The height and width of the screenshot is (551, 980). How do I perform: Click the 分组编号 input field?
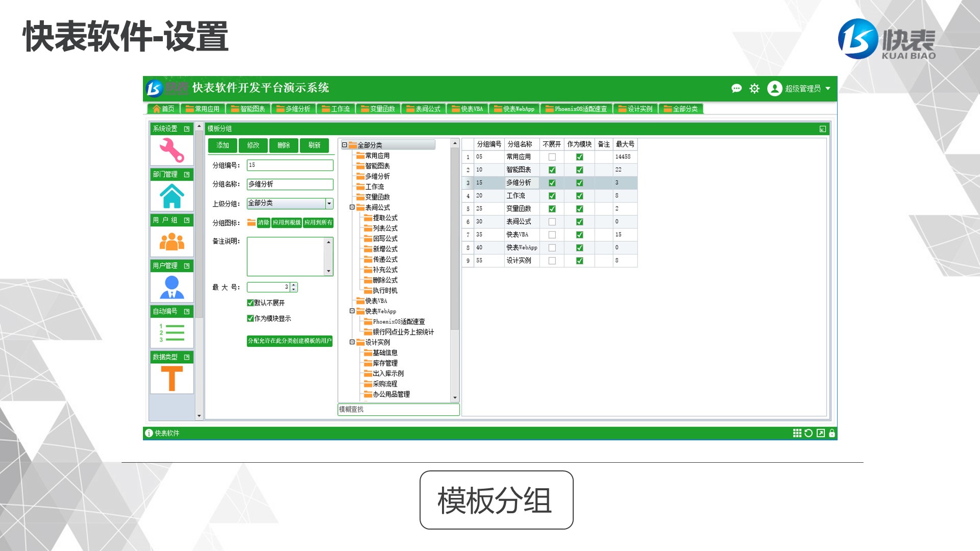pos(290,165)
